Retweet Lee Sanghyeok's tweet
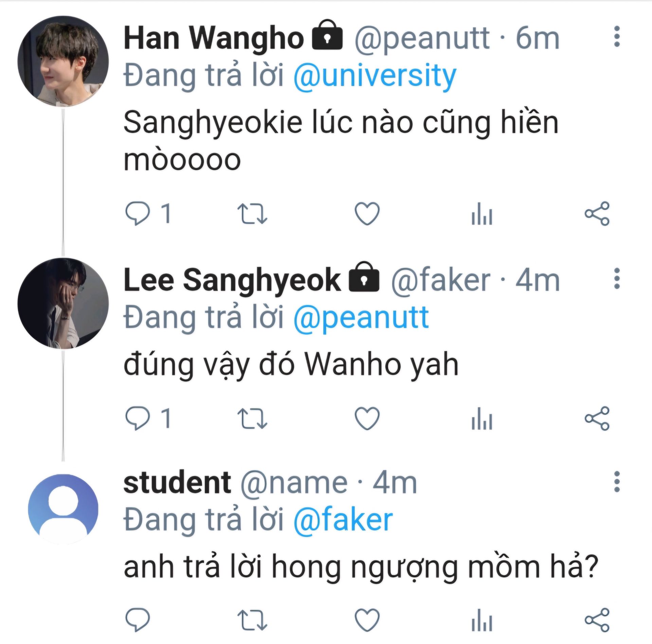Screen dimensions: 652x644 pyautogui.click(x=252, y=418)
